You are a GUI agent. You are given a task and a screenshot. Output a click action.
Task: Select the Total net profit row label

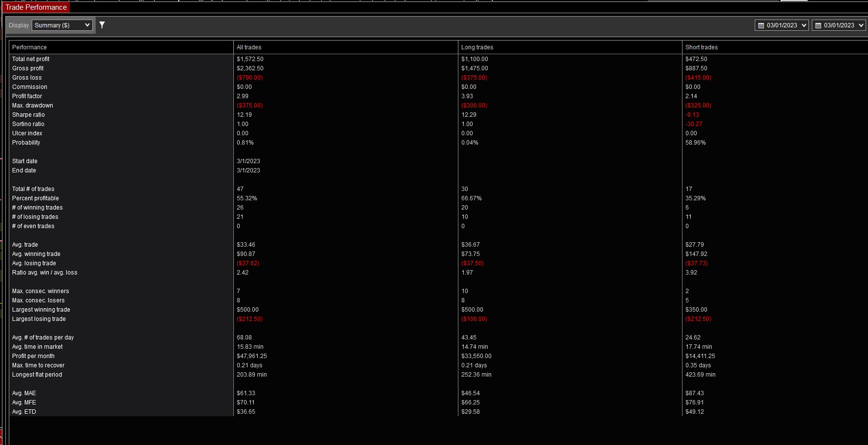(31, 59)
